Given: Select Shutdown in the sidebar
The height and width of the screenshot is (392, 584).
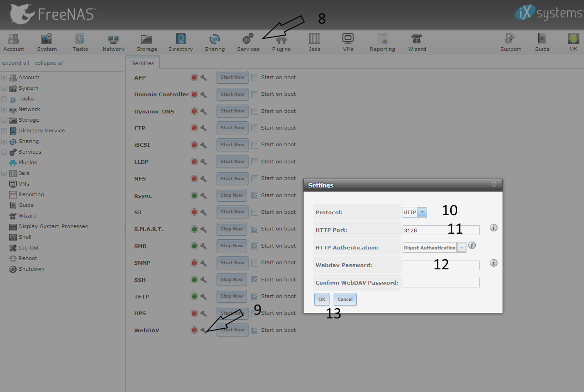Looking at the screenshot, I should (31, 269).
